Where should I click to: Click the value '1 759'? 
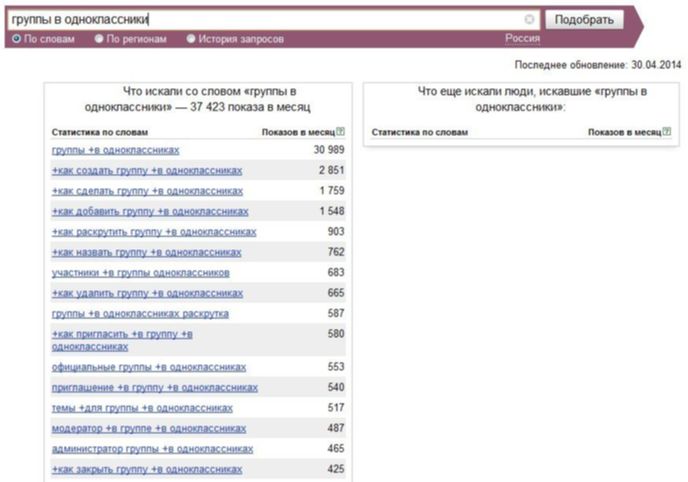pos(332,191)
